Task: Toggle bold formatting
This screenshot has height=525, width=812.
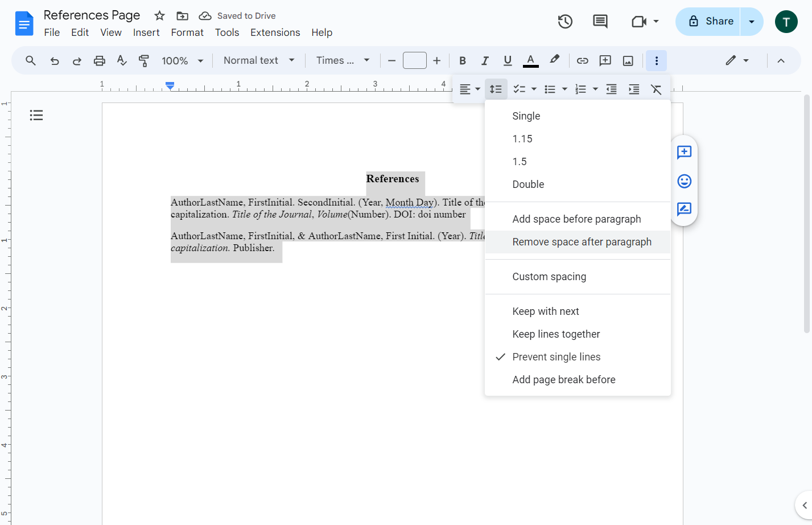Action: tap(463, 60)
